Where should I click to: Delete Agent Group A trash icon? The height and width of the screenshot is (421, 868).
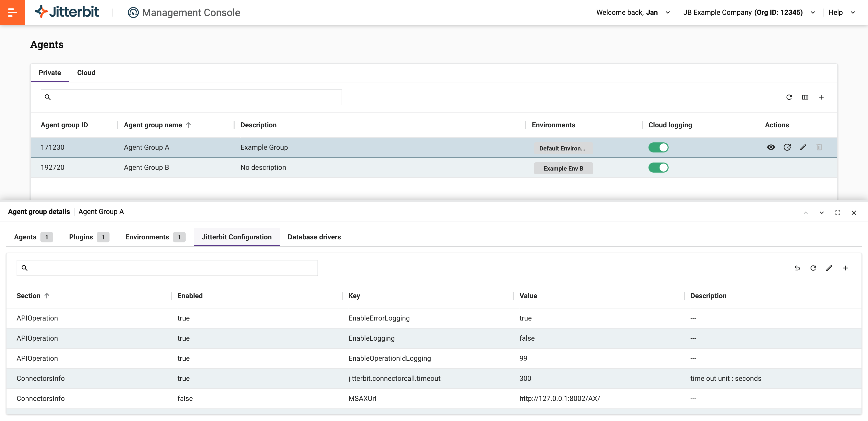pos(819,147)
